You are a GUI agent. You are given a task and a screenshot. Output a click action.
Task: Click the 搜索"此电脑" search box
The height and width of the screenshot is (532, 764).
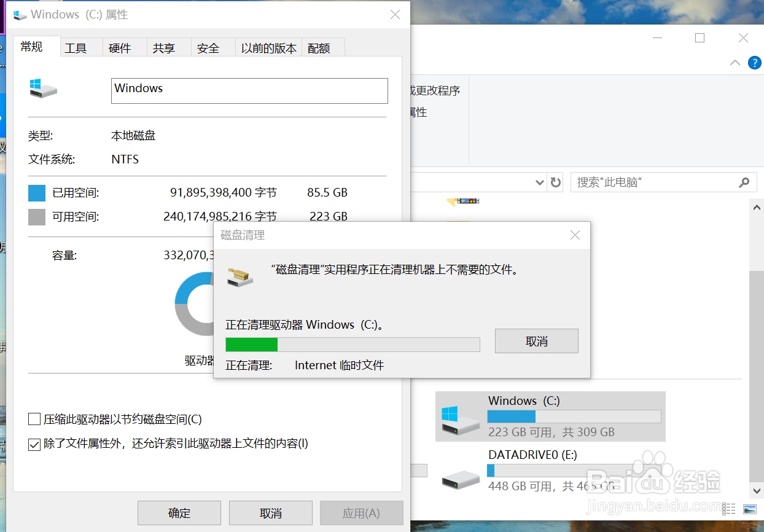tap(663, 182)
